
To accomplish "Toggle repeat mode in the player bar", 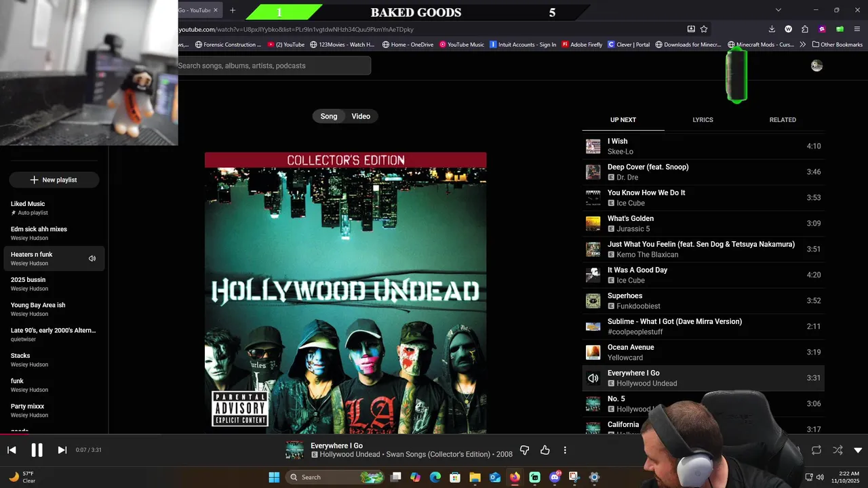I will (816, 450).
